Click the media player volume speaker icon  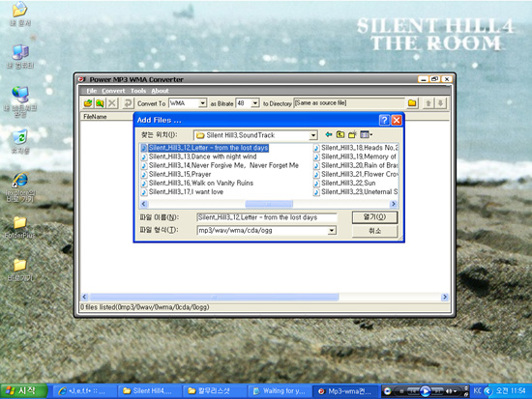point(449,391)
